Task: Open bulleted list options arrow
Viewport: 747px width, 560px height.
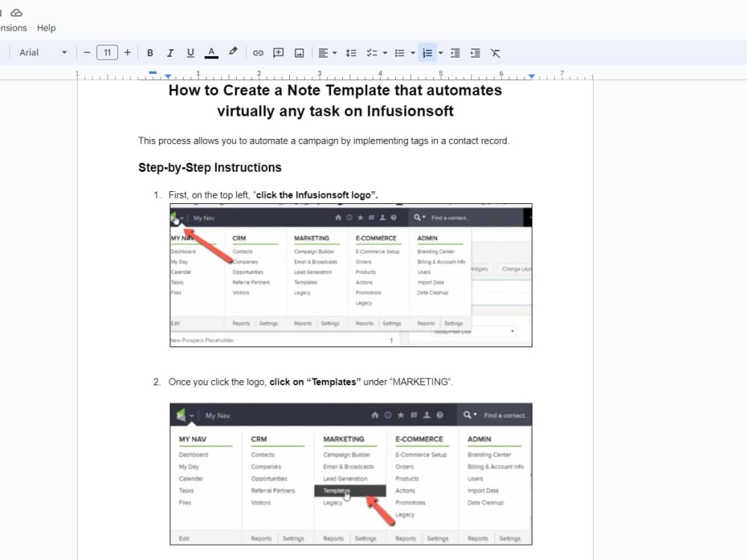Action: tap(412, 53)
